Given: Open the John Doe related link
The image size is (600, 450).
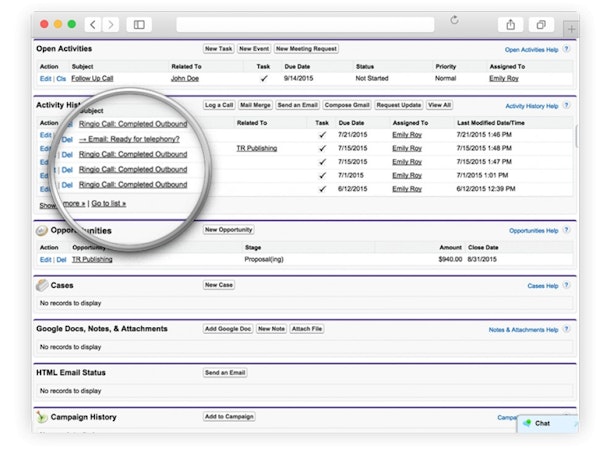Looking at the screenshot, I should point(185,78).
